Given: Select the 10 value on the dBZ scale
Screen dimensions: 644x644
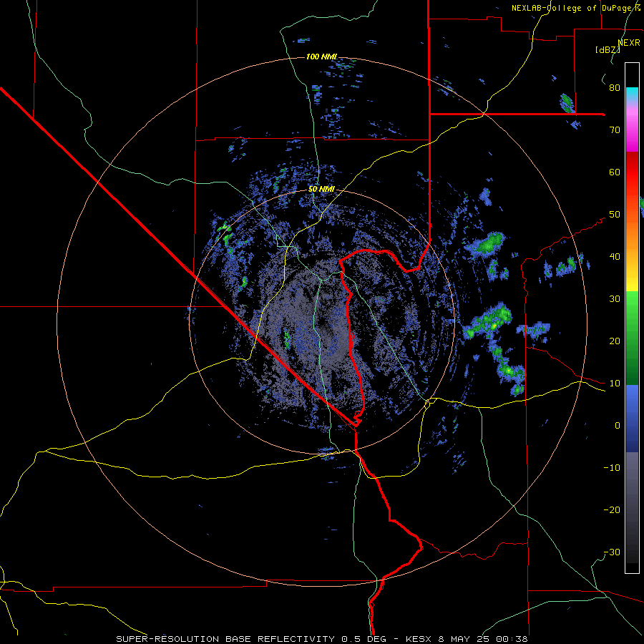Looking at the screenshot, I should (615, 384).
